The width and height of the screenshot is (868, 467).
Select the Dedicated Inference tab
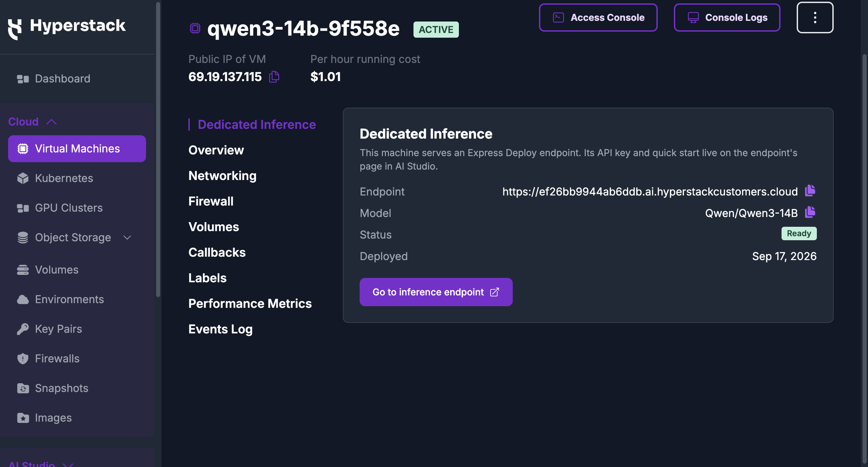pyautogui.click(x=257, y=125)
